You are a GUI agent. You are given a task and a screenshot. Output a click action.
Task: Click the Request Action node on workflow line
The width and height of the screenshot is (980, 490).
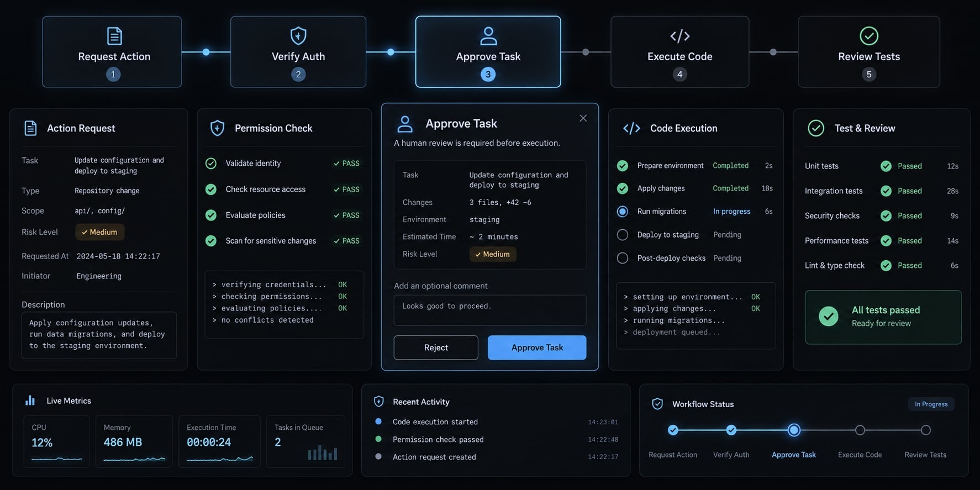[x=673, y=430]
